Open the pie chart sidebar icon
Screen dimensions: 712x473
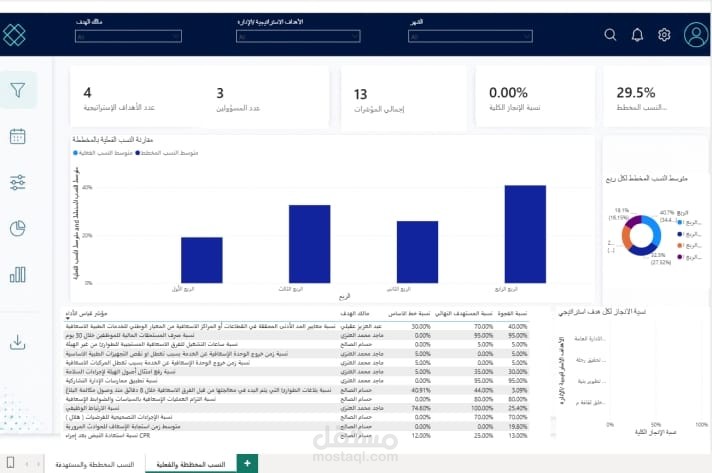pyautogui.click(x=17, y=228)
